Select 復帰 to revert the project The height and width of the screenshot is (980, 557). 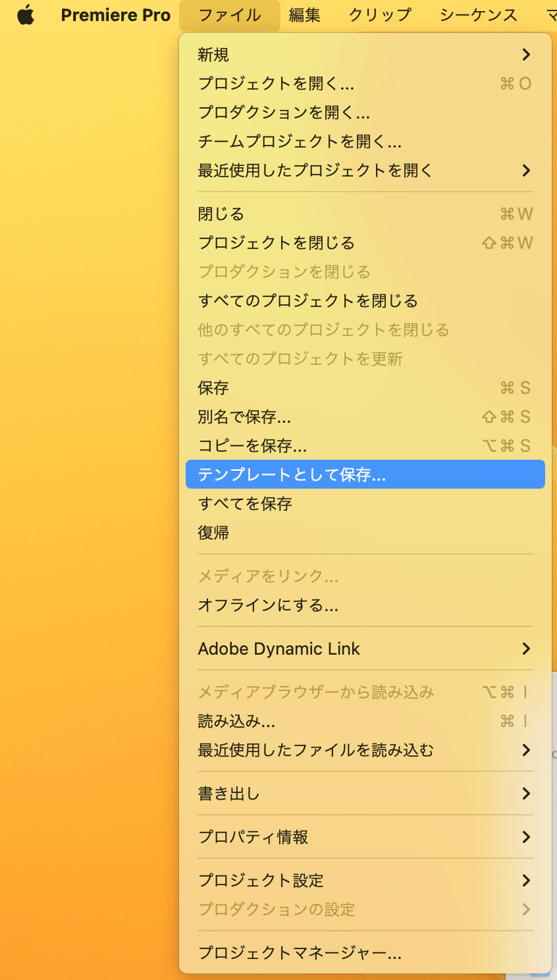click(x=366, y=533)
